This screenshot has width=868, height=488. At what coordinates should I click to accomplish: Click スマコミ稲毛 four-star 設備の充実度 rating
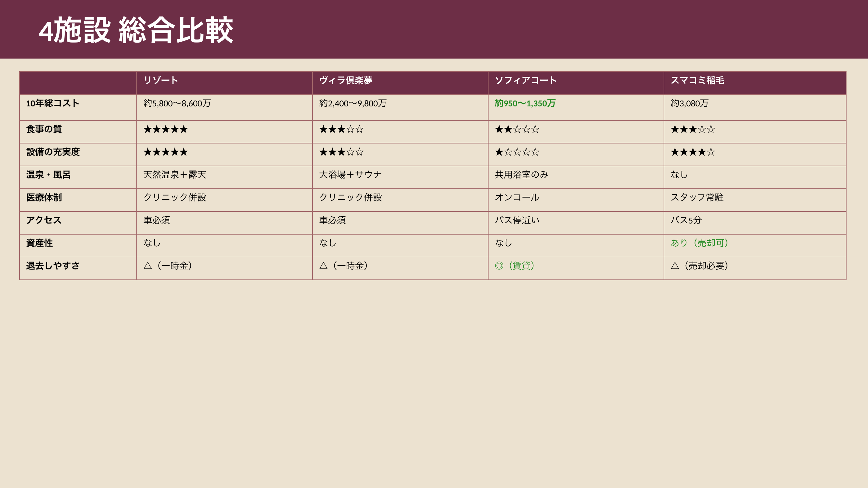[x=693, y=152]
